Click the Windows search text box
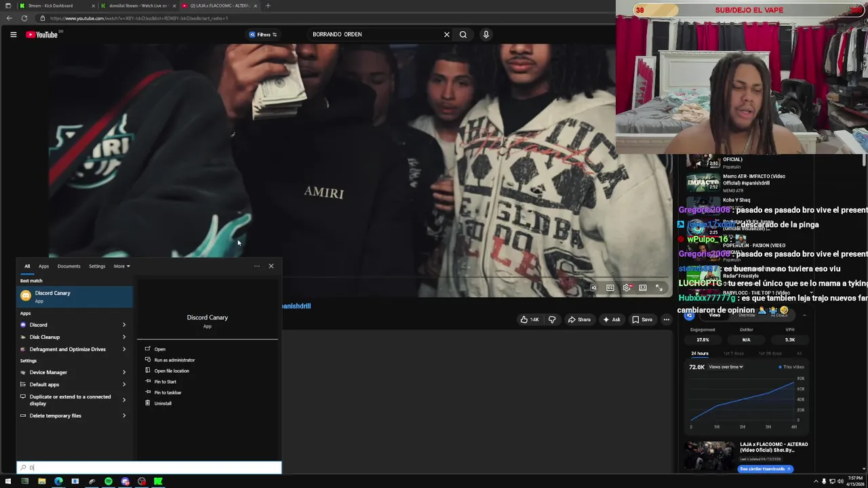 coord(149,468)
